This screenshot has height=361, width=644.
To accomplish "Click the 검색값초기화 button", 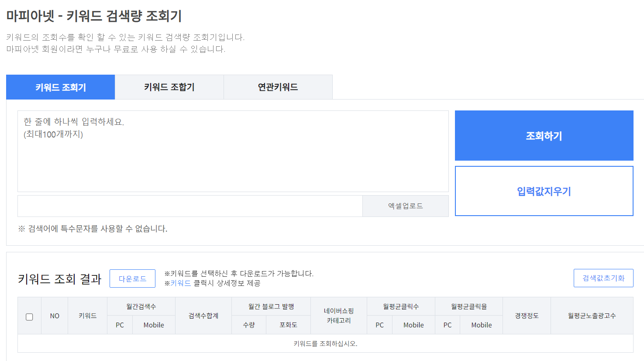I will (603, 278).
